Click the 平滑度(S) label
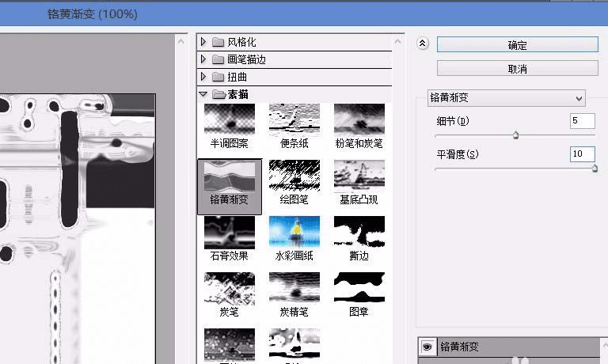This screenshot has width=608, height=364. point(458,154)
